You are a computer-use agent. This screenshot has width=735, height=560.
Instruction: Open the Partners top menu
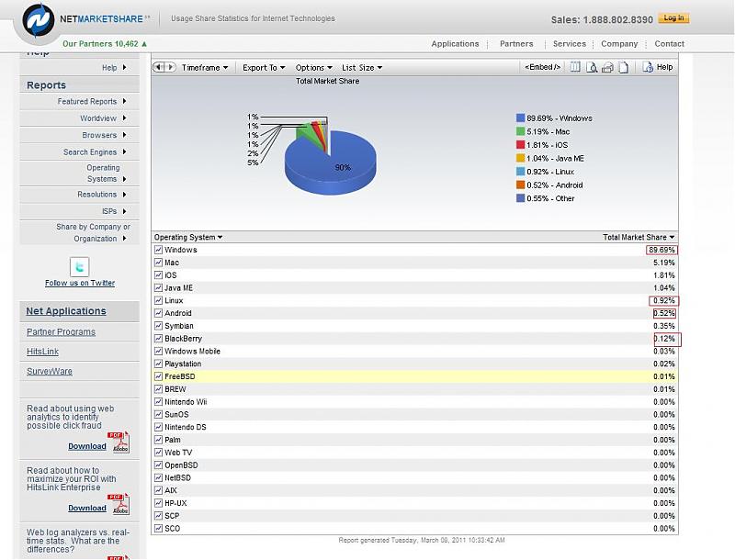516,43
